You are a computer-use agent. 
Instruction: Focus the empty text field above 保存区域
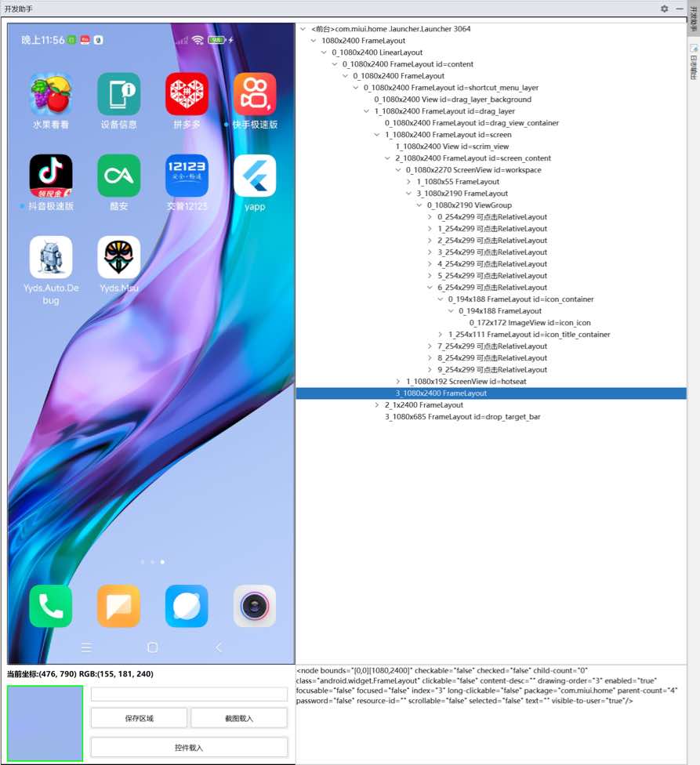coord(189,694)
